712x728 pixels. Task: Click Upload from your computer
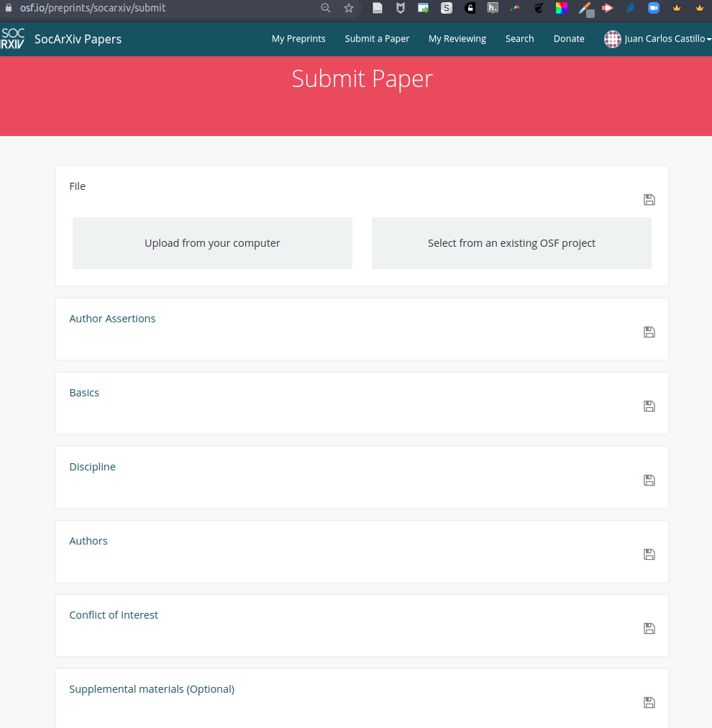pyautogui.click(x=212, y=243)
